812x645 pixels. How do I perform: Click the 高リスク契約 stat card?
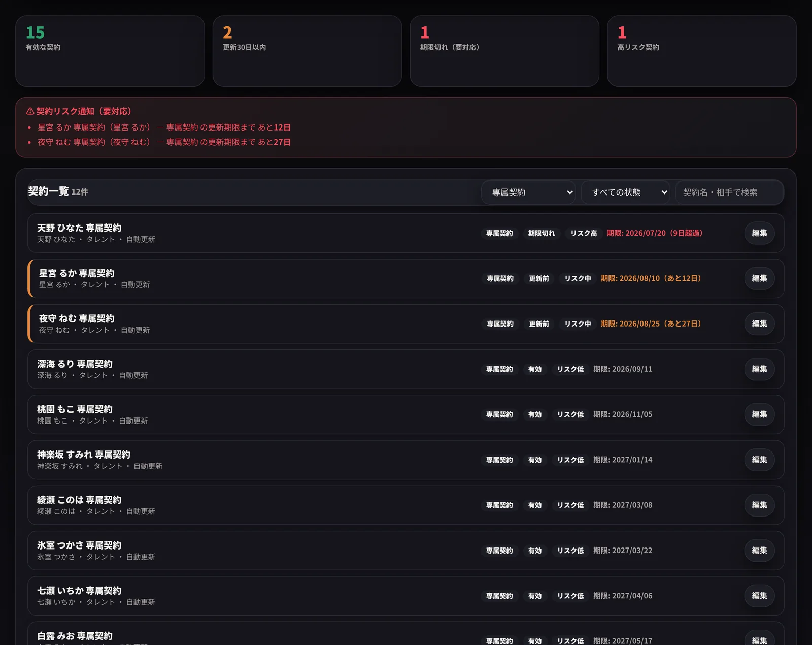coord(701,51)
